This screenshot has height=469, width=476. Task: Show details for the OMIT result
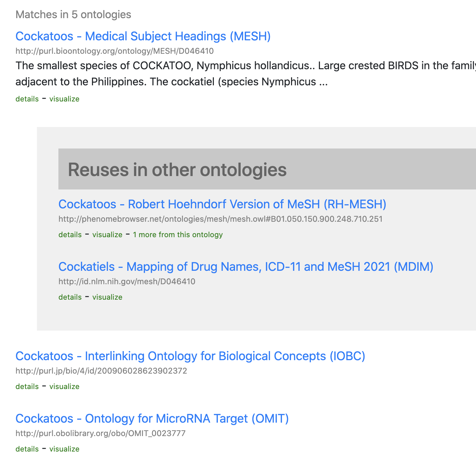(27, 449)
